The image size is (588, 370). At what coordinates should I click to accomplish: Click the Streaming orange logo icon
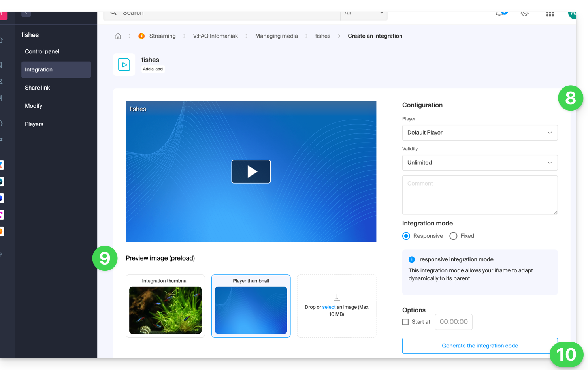[x=141, y=36]
